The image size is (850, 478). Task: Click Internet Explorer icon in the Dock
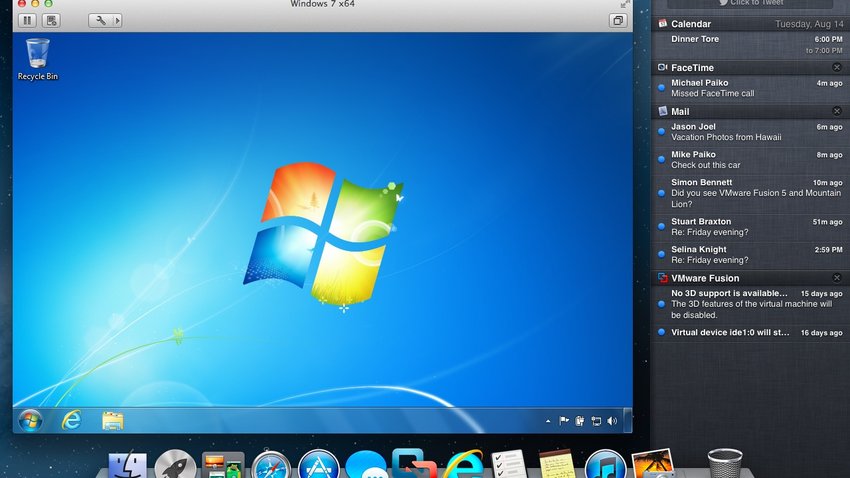pos(463,464)
